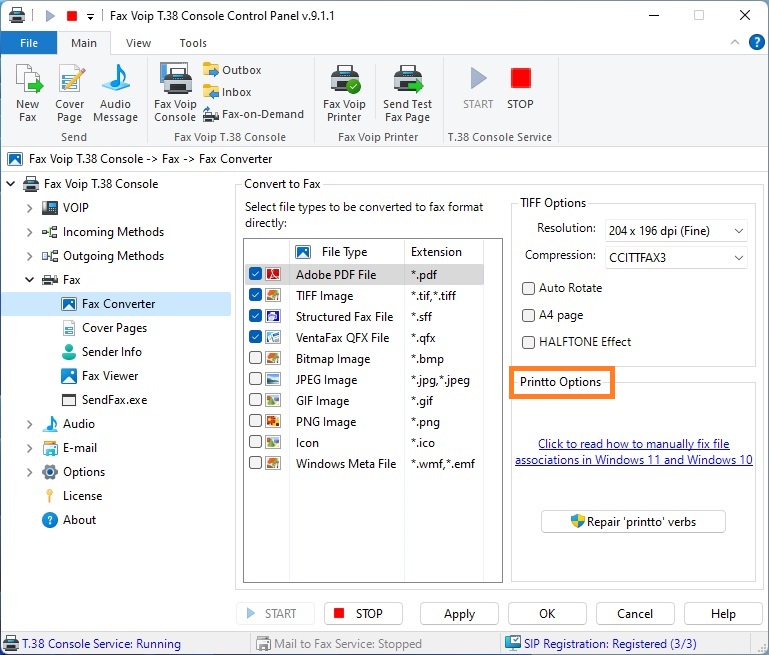Viewport: 769px width, 655px height.
Task: Open Audio Message tool
Action: tap(115, 93)
